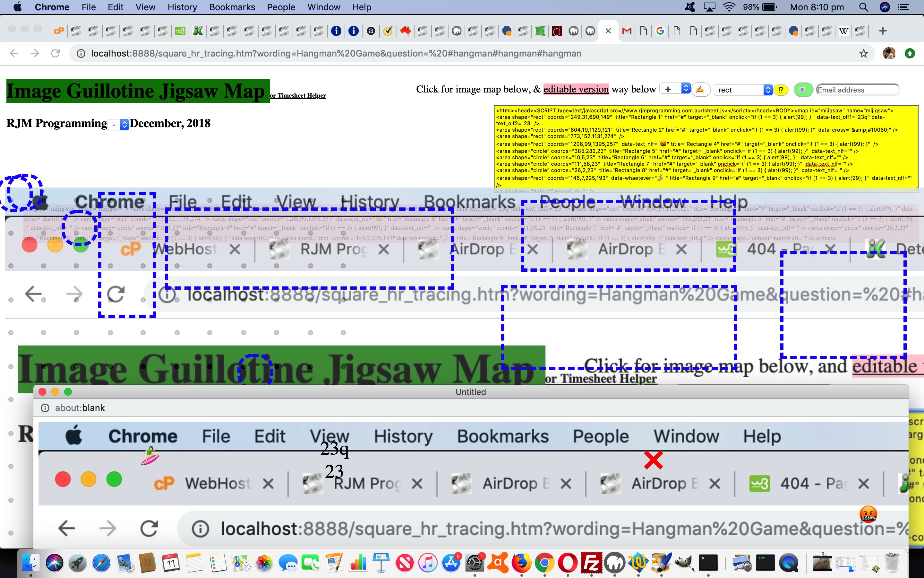Screen dimensions: 924x578
Task: Open the Chrome profile avatar
Action: point(889,54)
